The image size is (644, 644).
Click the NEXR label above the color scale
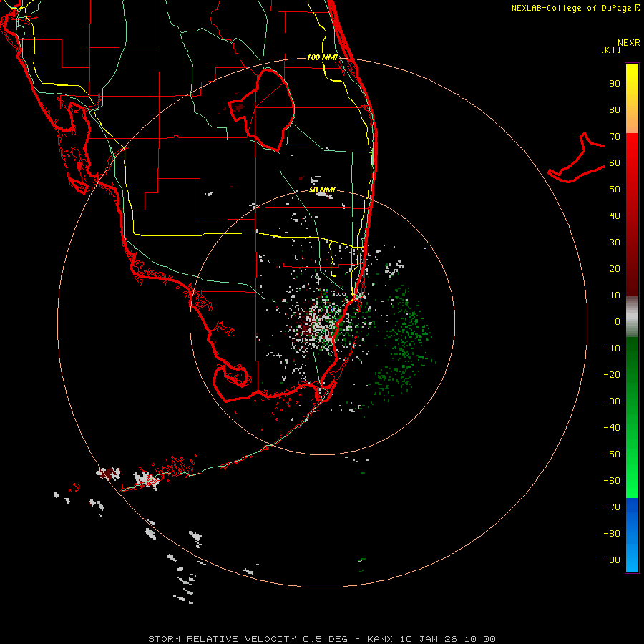click(x=628, y=43)
